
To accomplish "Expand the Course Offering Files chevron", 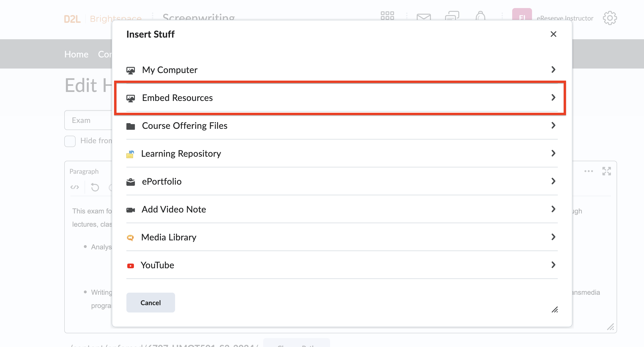I will [554, 125].
